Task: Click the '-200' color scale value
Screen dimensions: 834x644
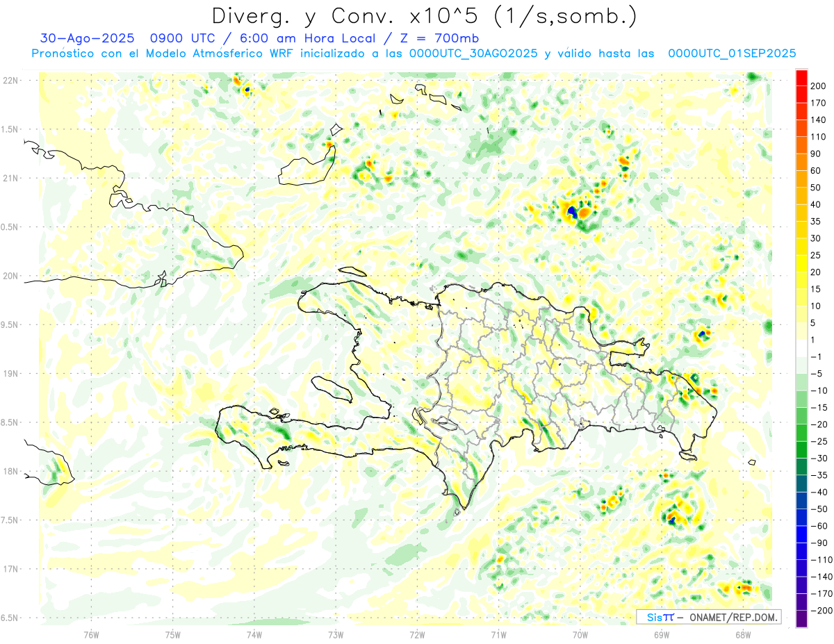Action: [821, 610]
